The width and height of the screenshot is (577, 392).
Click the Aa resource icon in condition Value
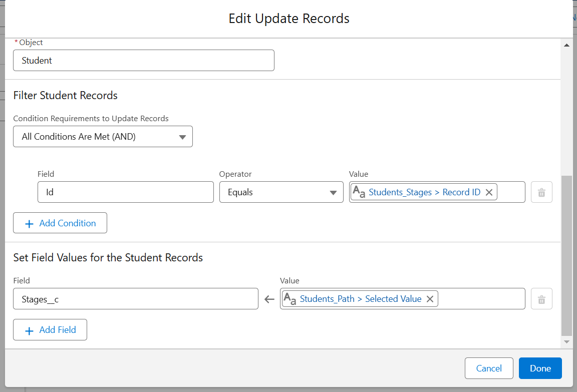click(360, 192)
